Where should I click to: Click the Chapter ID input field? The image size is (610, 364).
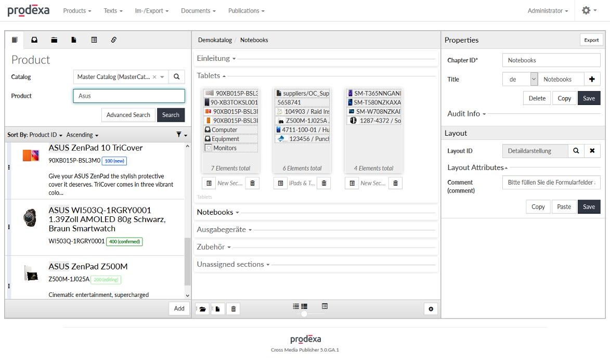click(551, 60)
